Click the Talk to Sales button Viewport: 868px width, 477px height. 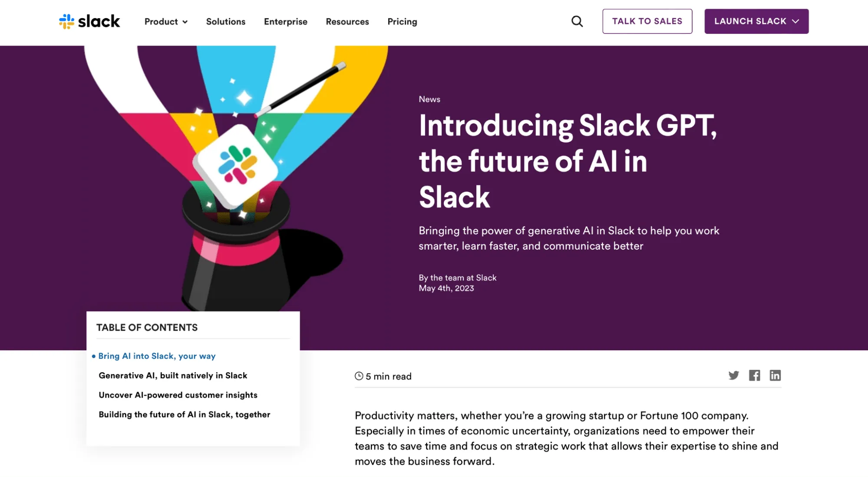647,21
